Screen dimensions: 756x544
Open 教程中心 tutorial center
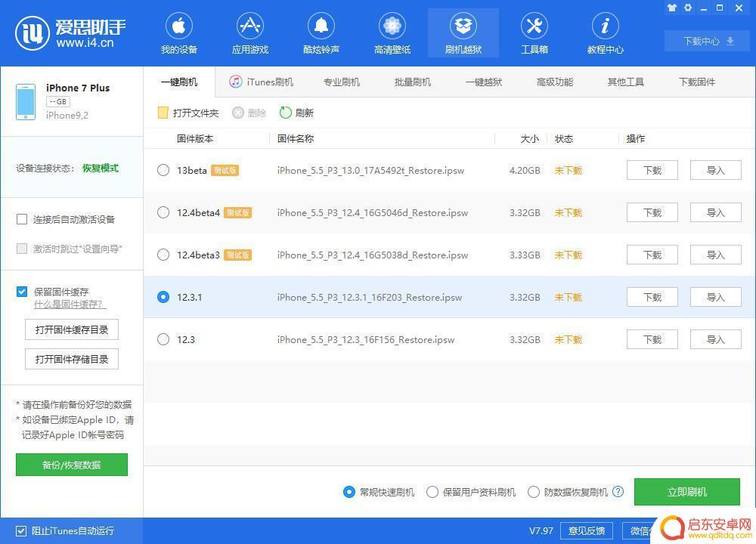(x=605, y=34)
